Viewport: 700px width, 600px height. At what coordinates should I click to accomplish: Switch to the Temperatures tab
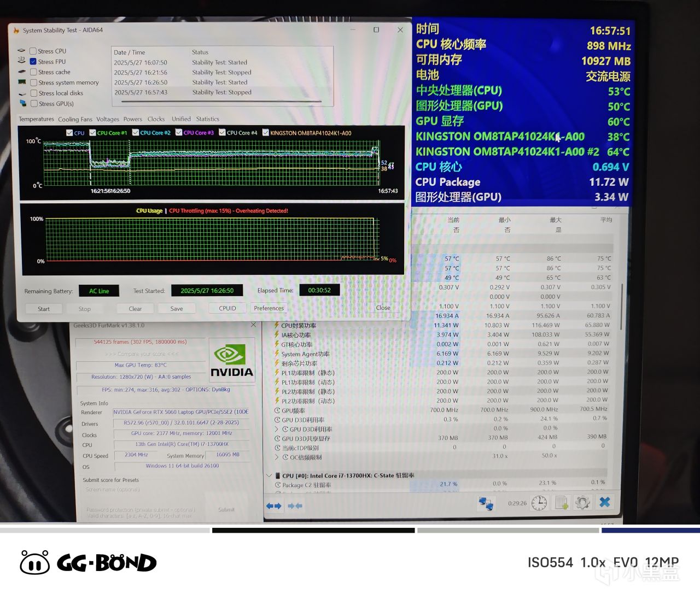[x=37, y=119]
